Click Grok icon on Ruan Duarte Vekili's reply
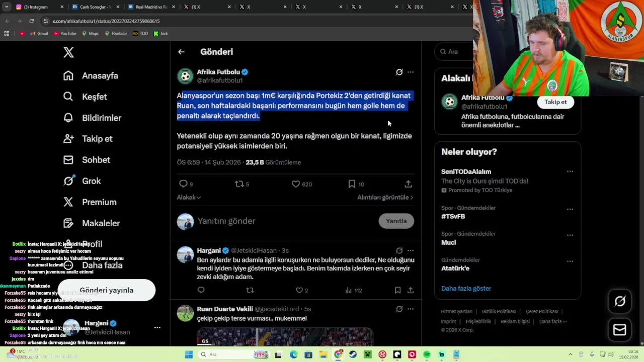The width and height of the screenshot is (644, 362). 399,309
